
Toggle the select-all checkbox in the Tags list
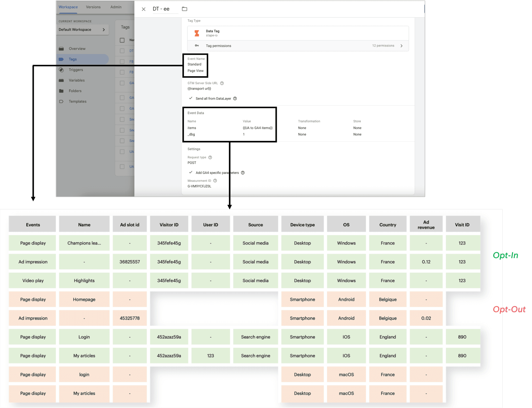pos(122,40)
